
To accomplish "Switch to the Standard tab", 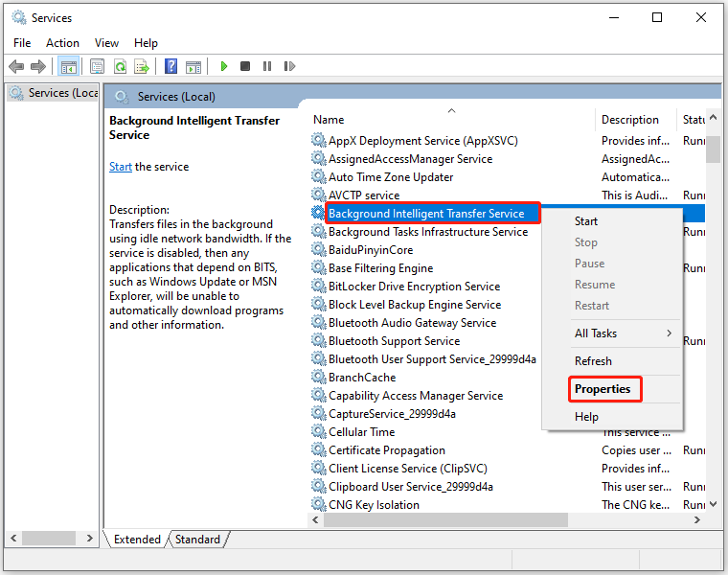I will 197,540.
